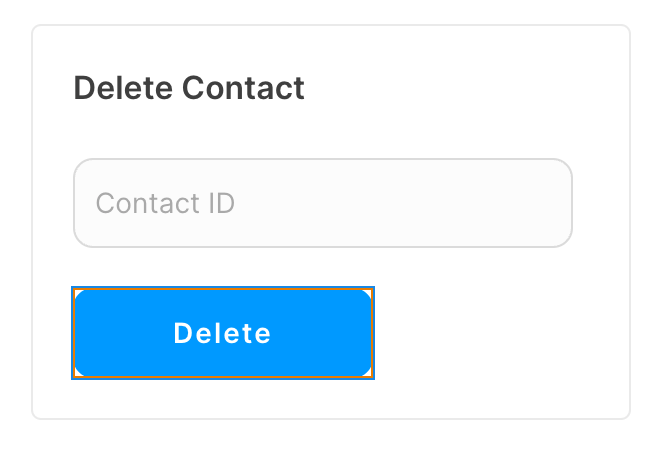Select the Delete Contact heading text
Viewport: 660px width, 452px height.
tap(189, 88)
